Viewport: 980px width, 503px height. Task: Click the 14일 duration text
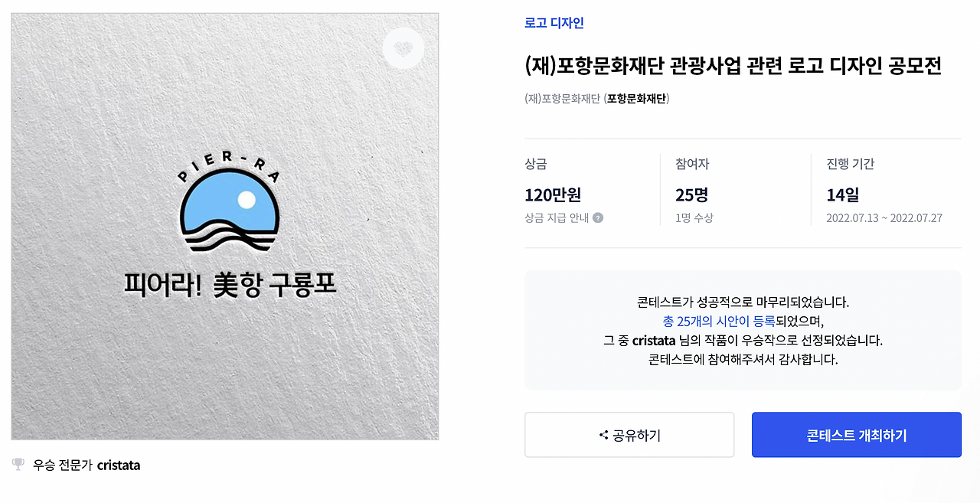point(842,194)
